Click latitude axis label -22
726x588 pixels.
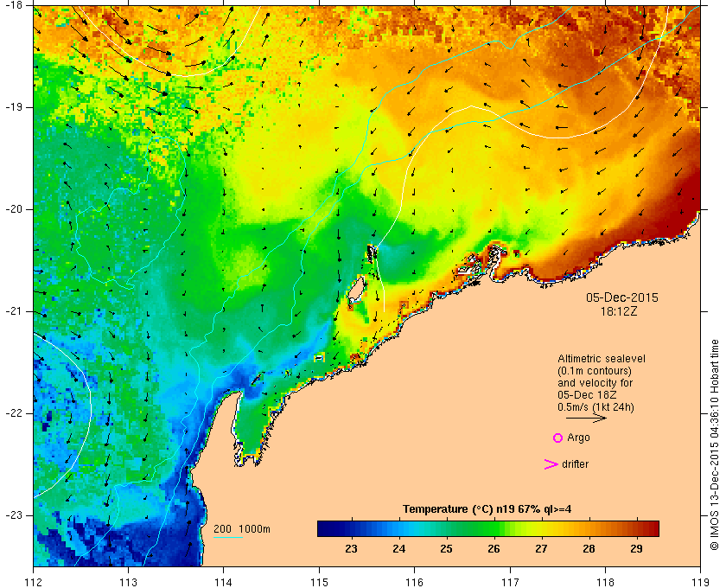[x=14, y=413]
